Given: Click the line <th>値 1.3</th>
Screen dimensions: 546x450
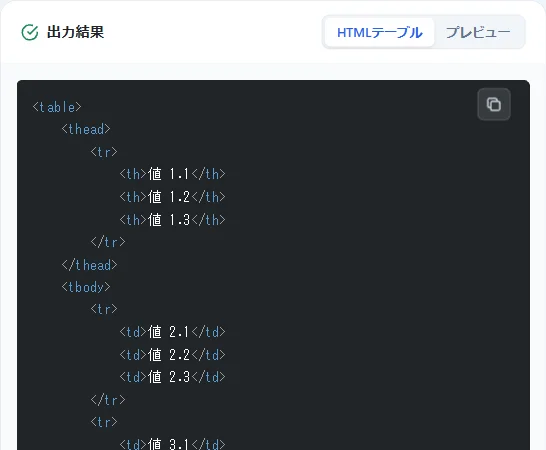Looking at the screenshot, I should pos(172,220).
